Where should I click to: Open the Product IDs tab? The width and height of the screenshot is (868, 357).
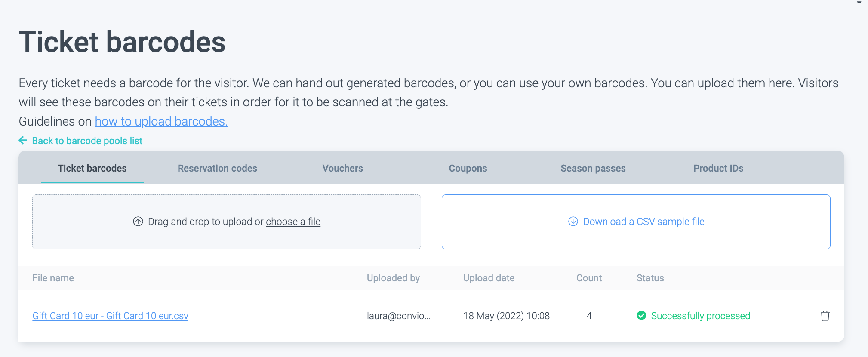(x=718, y=168)
